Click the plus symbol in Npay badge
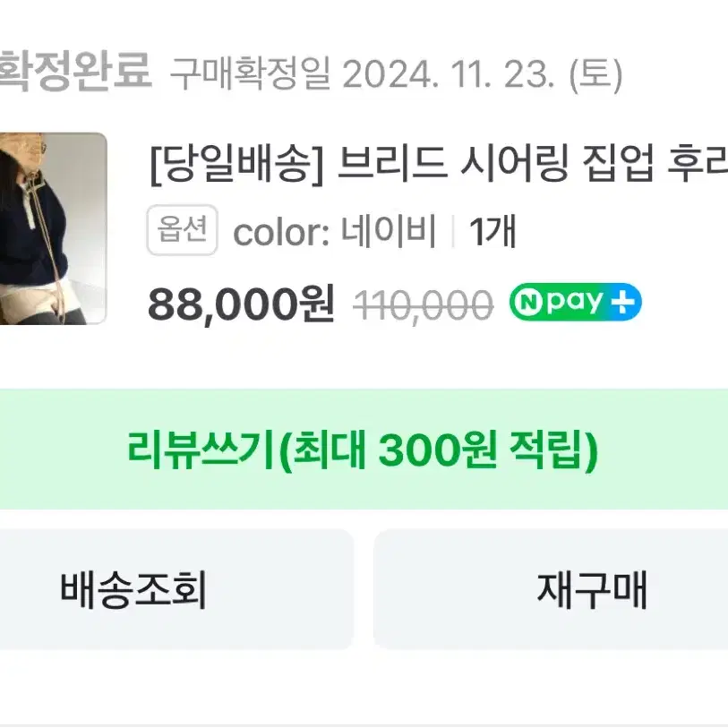728x728 pixels. (x=622, y=303)
